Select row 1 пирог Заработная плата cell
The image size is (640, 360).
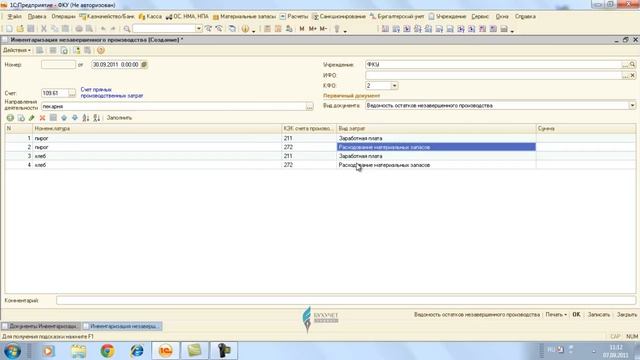(x=436, y=138)
